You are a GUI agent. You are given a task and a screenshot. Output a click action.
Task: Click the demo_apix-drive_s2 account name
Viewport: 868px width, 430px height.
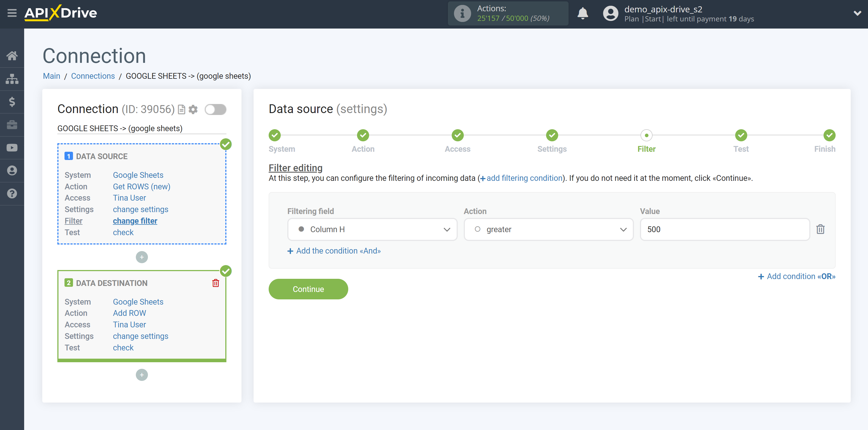663,9
